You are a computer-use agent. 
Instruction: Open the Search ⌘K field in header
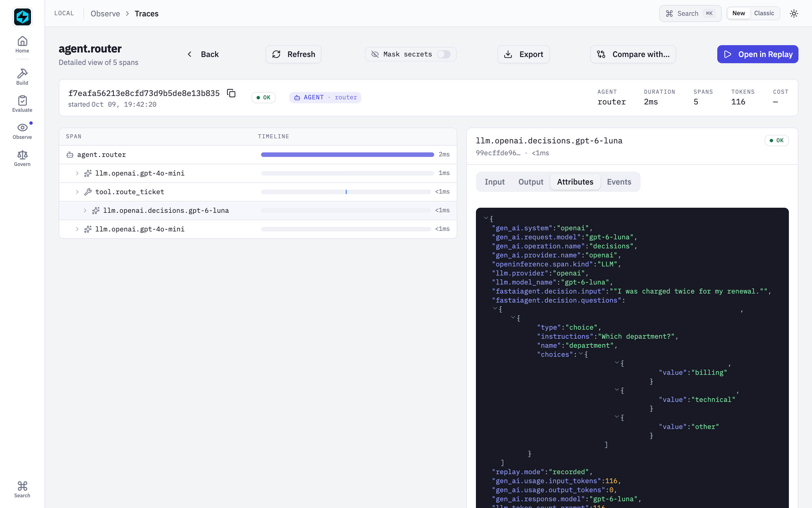click(x=690, y=14)
